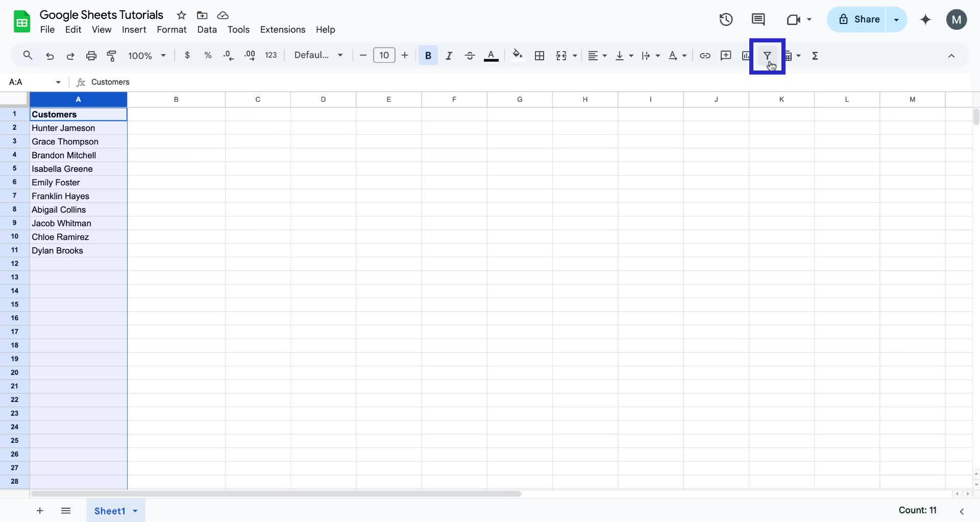Apply currency format with the dollar icon
This screenshot has height=522, width=980.
pos(187,55)
